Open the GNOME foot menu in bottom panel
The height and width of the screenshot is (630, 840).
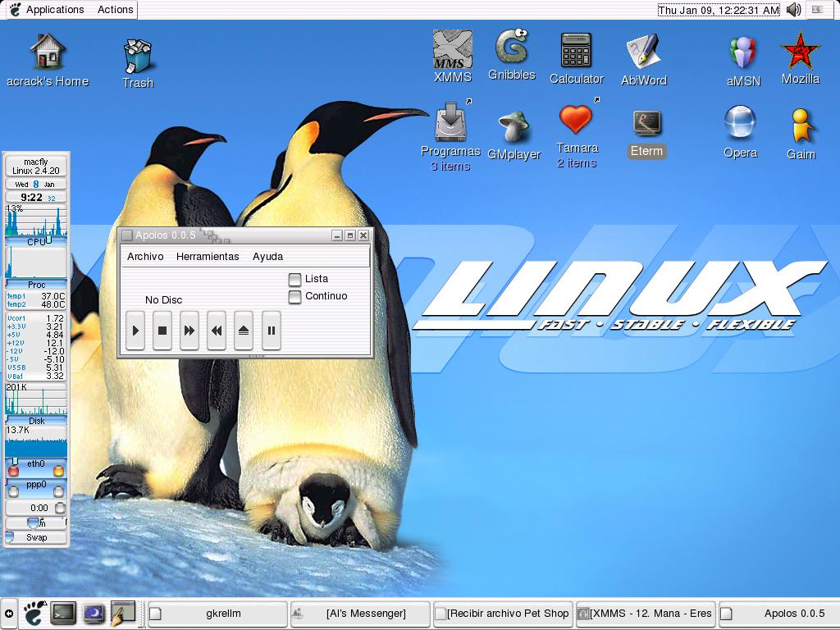tap(34, 612)
